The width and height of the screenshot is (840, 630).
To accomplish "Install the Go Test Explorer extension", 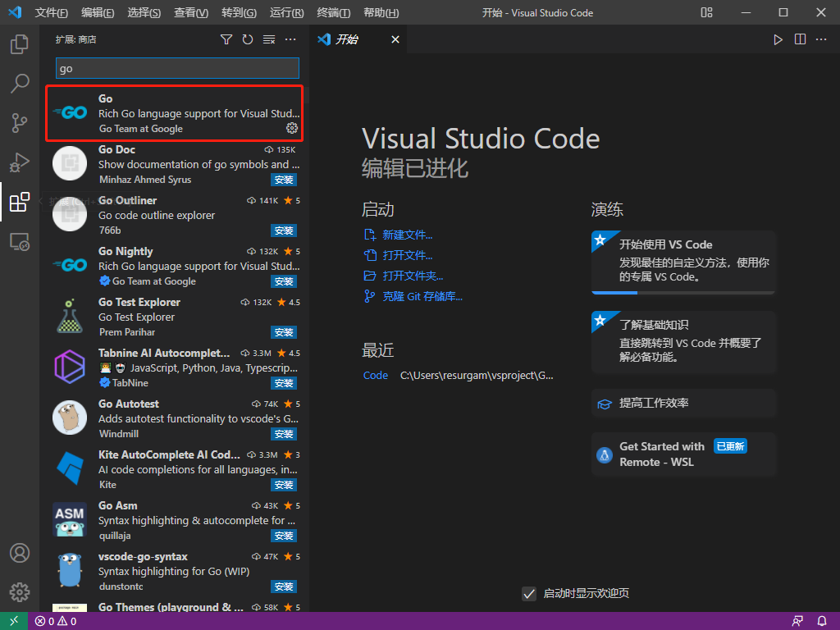I will 284,333.
